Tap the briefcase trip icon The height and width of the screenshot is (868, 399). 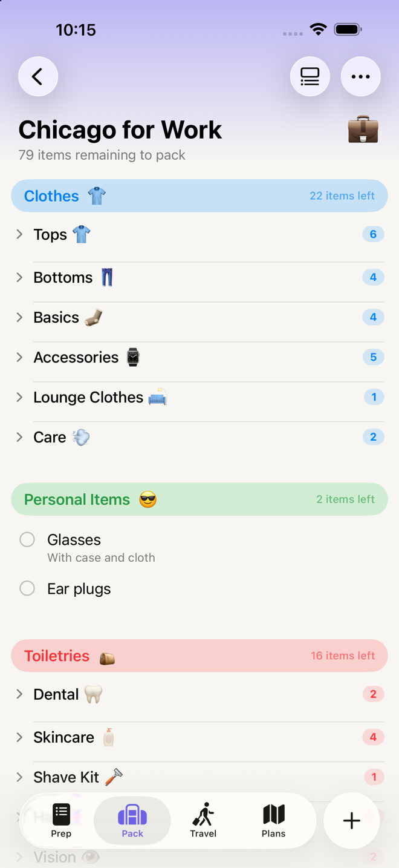pos(363,130)
